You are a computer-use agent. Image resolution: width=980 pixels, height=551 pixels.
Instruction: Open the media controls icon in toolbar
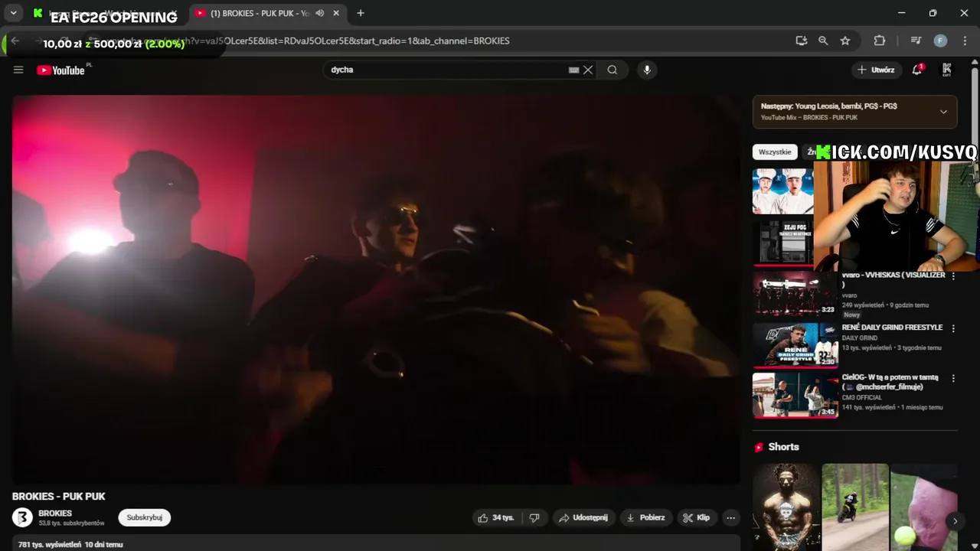(916, 41)
